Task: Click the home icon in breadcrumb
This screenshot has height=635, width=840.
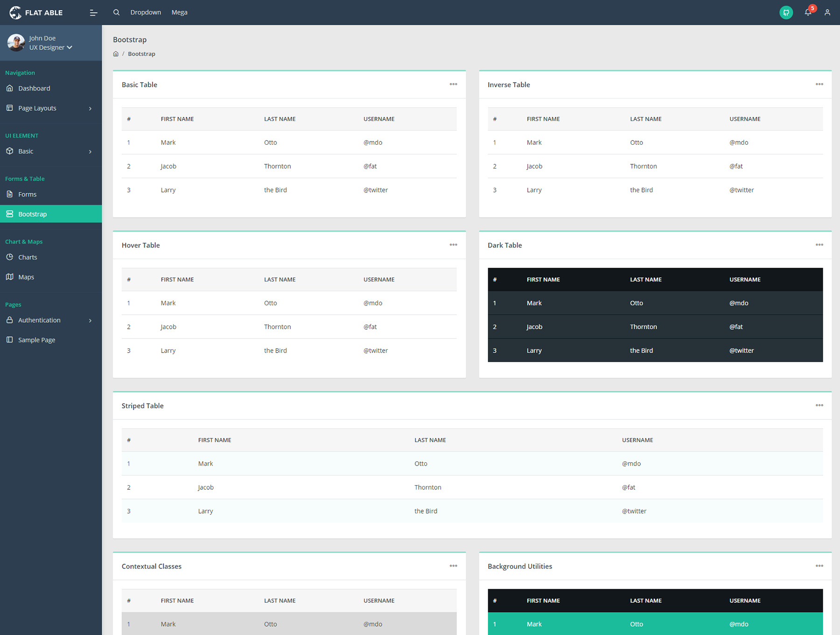Action: tap(116, 54)
